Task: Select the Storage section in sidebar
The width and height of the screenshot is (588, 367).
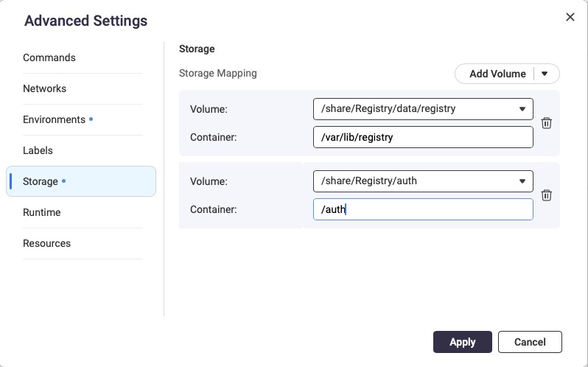Action: pos(41,181)
